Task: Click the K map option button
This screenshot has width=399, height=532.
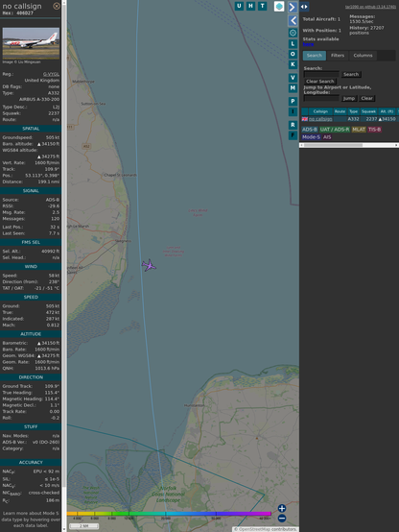Action: pos(293,64)
